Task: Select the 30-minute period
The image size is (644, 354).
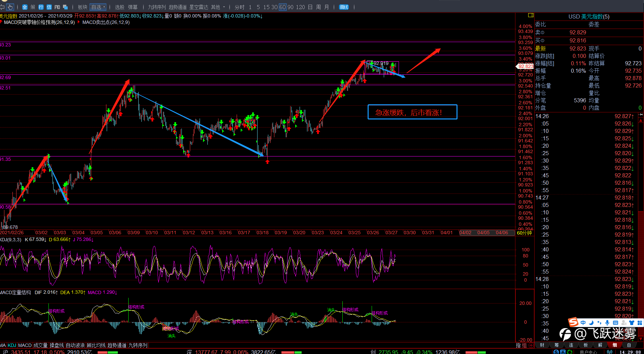Action: click(x=274, y=7)
